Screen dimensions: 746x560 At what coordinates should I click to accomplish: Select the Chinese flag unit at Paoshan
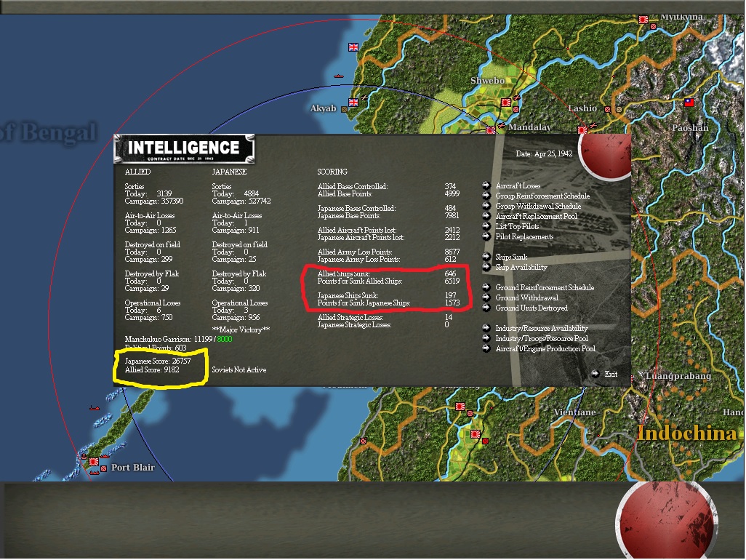pyautogui.click(x=689, y=103)
